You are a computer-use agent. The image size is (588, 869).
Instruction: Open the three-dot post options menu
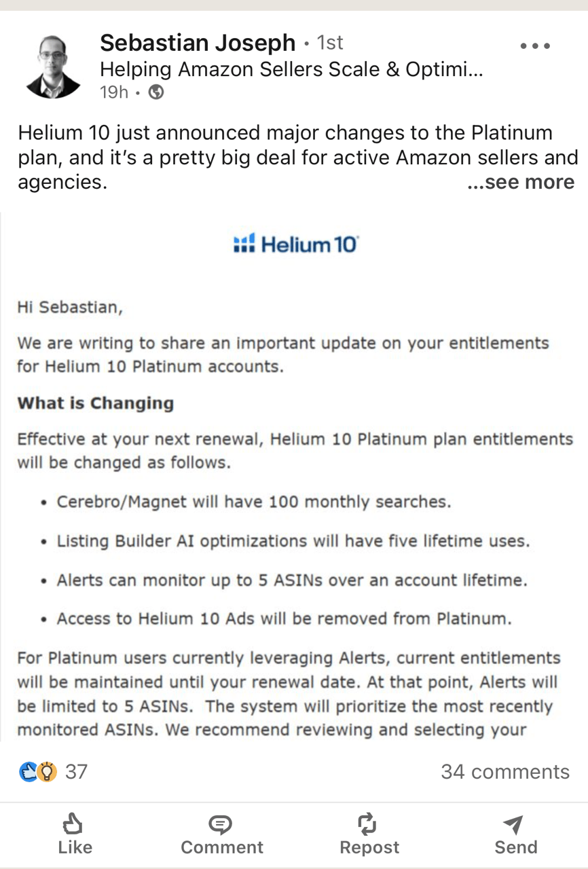pyautogui.click(x=535, y=46)
